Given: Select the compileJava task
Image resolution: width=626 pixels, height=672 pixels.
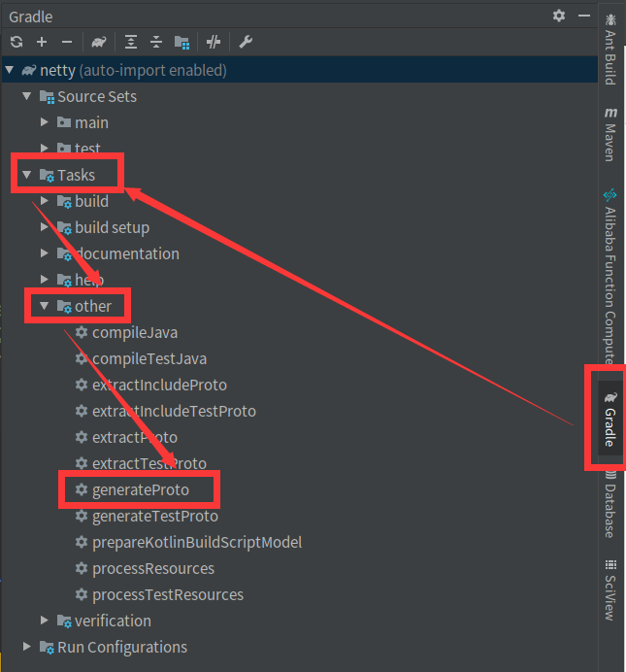Looking at the screenshot, I should pos(135,332).
